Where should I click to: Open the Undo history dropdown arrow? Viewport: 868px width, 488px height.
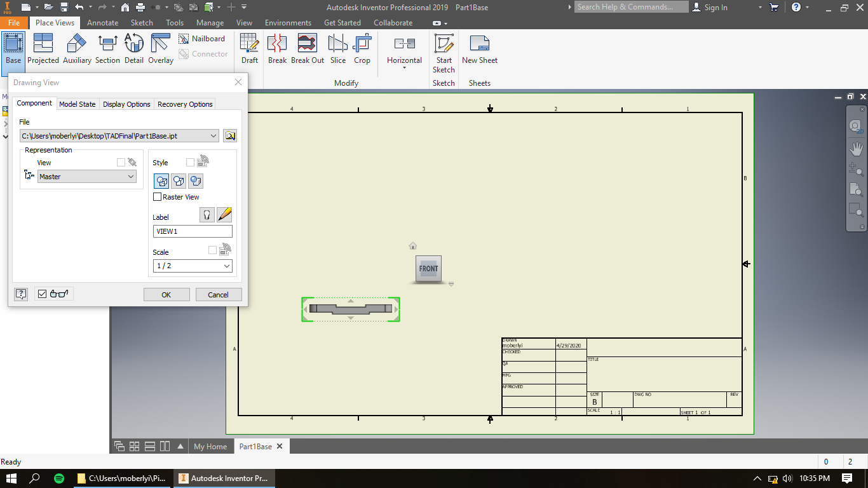coord(90,8)
